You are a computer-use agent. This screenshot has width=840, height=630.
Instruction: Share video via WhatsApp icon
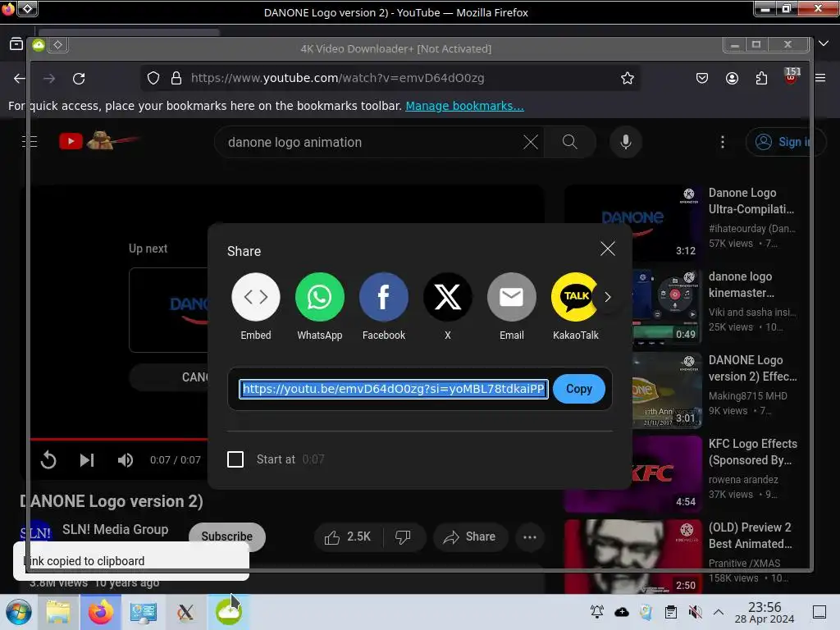pos(319,297)
